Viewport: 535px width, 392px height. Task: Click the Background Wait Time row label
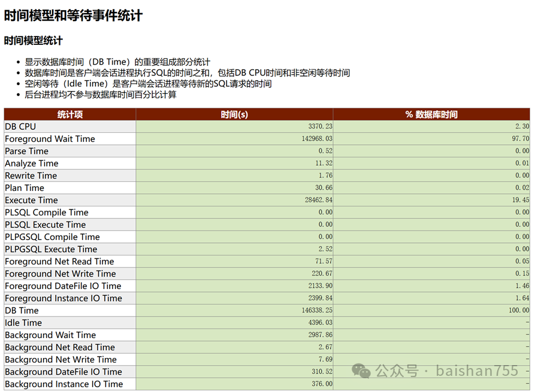pyautogui.click(x=50, y=335)
